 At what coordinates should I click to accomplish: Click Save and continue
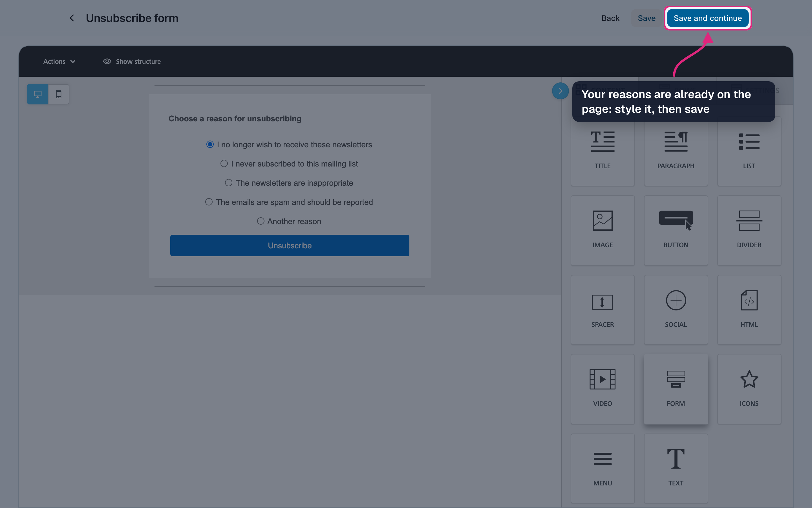click(x=708, y=18)
